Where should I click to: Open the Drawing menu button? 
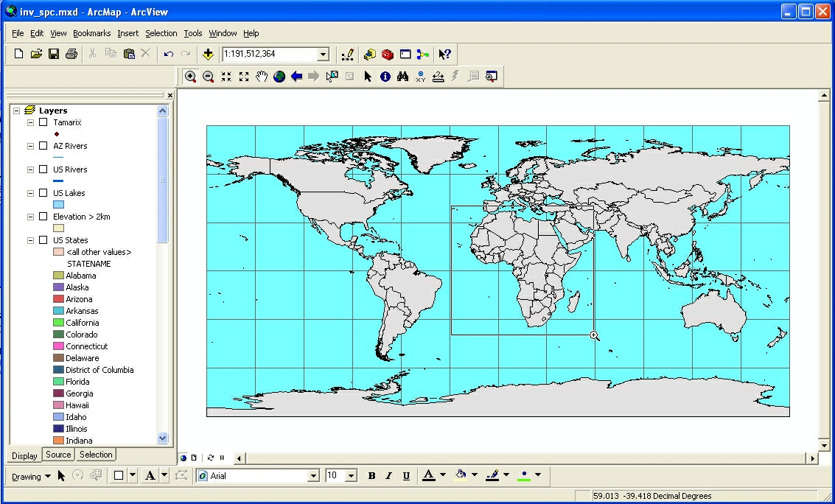(x=28, y=476)
